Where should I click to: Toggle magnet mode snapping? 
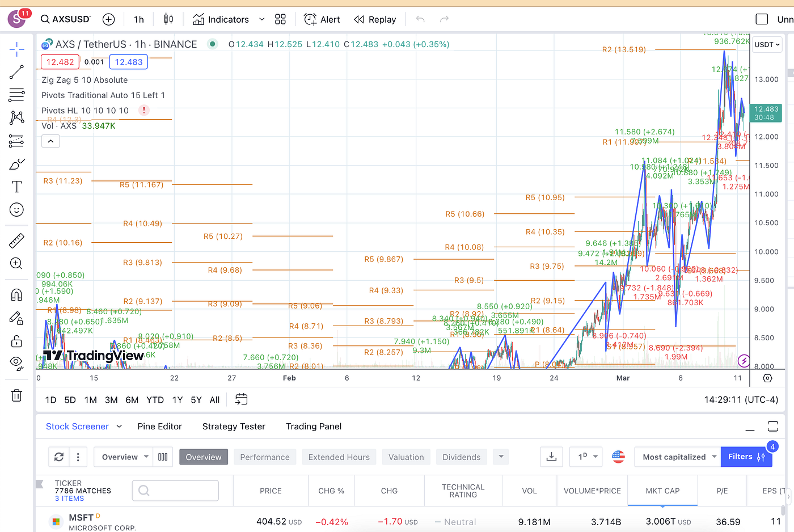tap(17, 295)
